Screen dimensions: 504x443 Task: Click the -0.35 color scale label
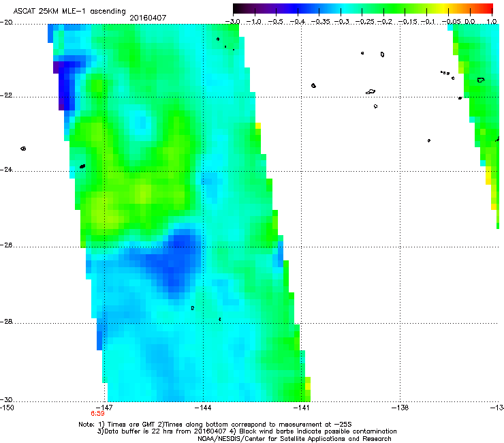pyautogui.click(x=321, y=22)
